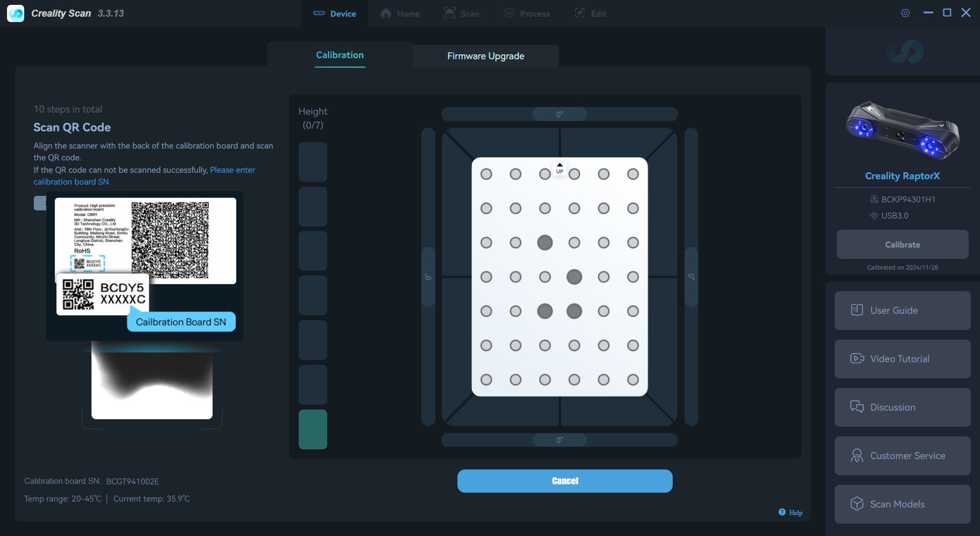
Task: Click the Creality cloud logo
Action: click(x=905, y=52)
